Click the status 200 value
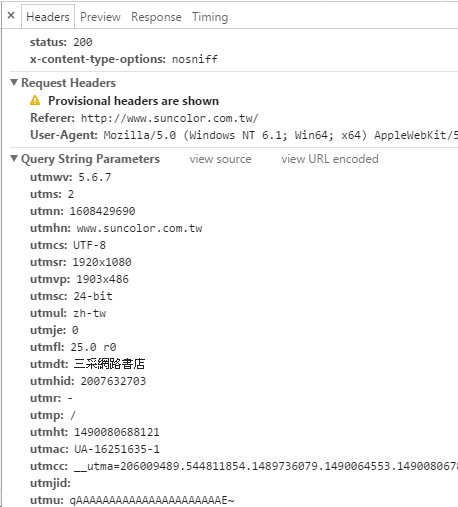 point(83,42)
